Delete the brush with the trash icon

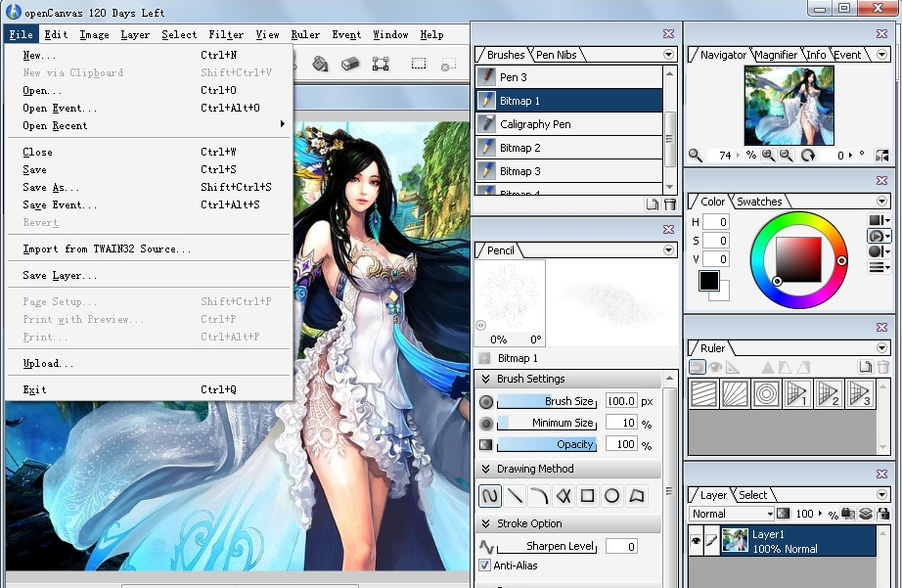[x=669, y=204]
